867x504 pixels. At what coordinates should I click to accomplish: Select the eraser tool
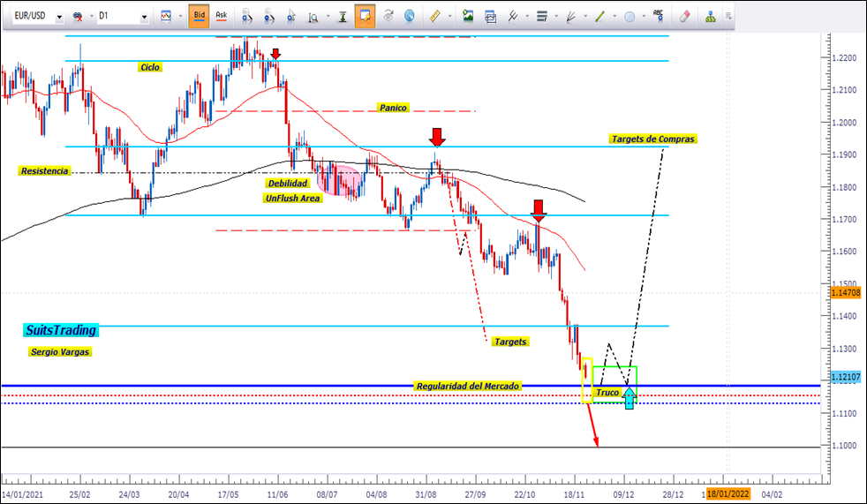(x=684, y=16)
